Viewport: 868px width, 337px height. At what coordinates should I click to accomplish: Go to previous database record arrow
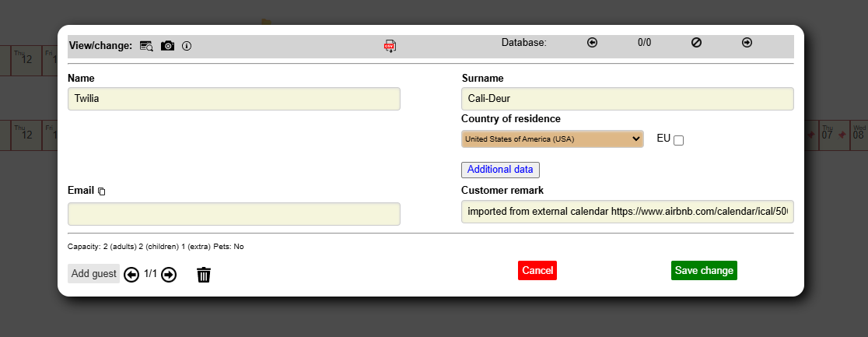[x=592, y=43]
